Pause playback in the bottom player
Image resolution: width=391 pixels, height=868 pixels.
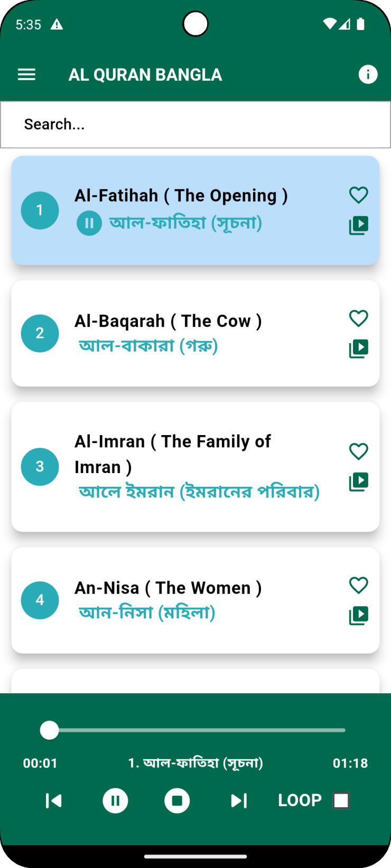point(115,801)
